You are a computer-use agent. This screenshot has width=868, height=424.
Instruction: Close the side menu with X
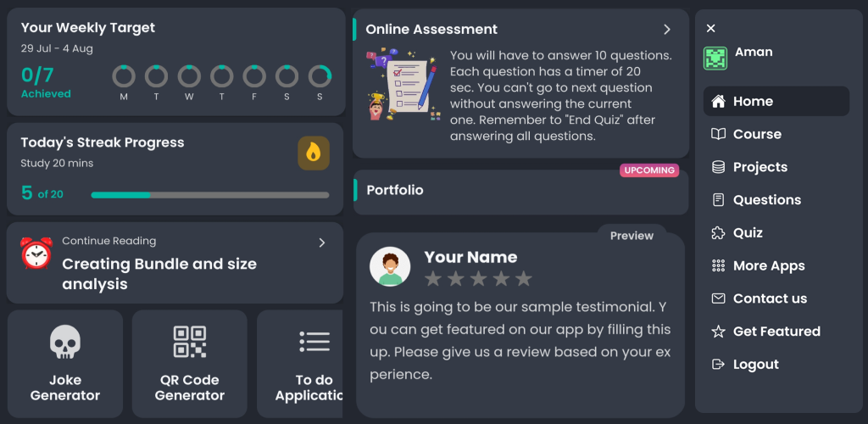pyautogui.click(x=711, y=28)
